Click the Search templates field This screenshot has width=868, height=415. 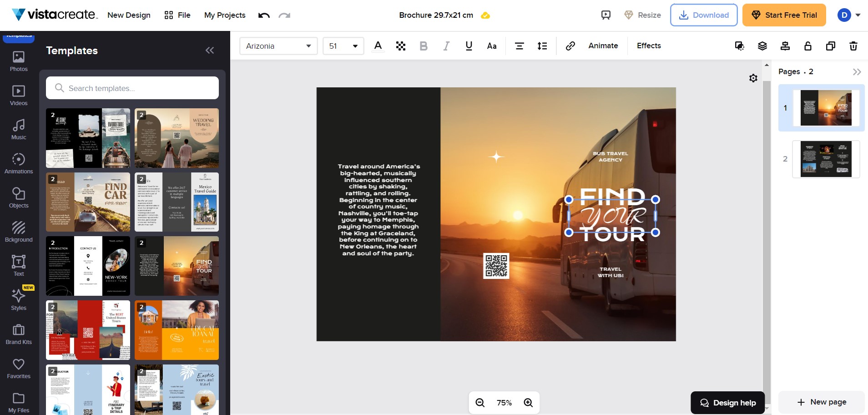click(132, 88)
